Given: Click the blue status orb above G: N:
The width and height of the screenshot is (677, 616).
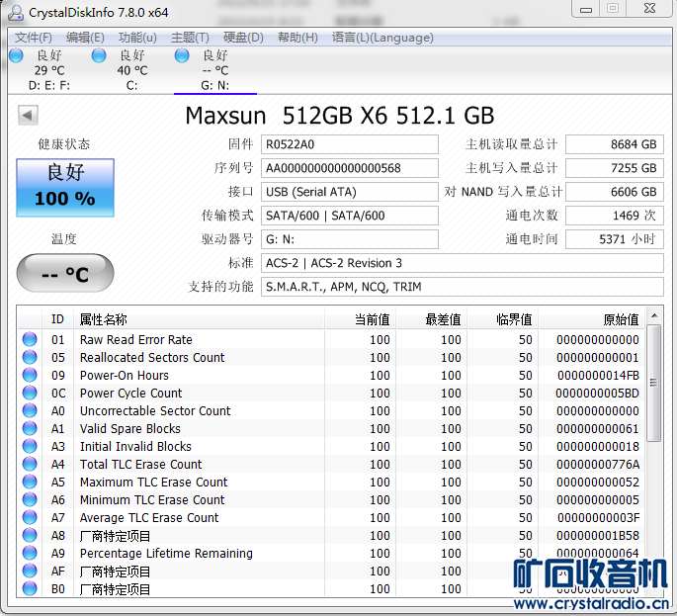Looking at the screenshot, I should (182, 55).
